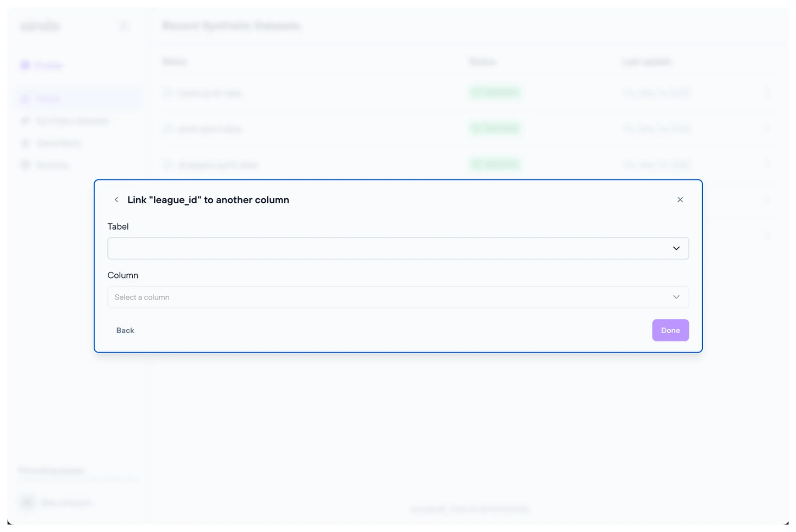796x532 pixels.
Task: Click the back chevron beside the dialog title
Action: [116, 200]
